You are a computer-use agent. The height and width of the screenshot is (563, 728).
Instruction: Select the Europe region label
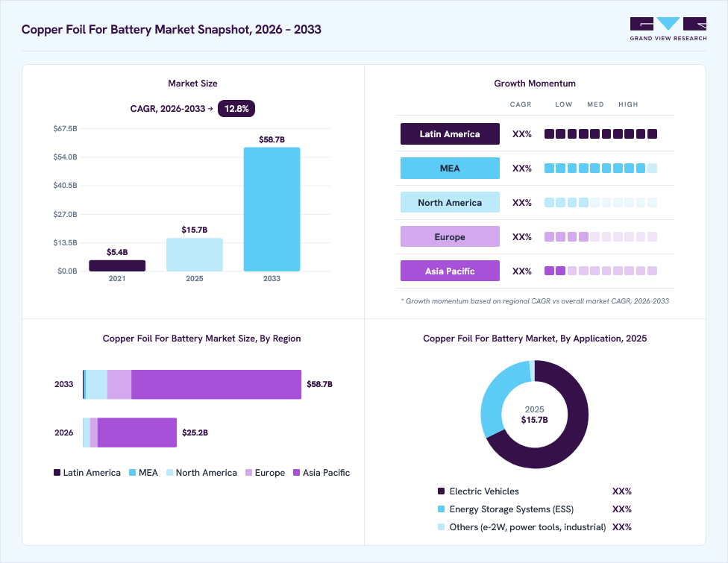pyautogui.click(x=450, y=236)
